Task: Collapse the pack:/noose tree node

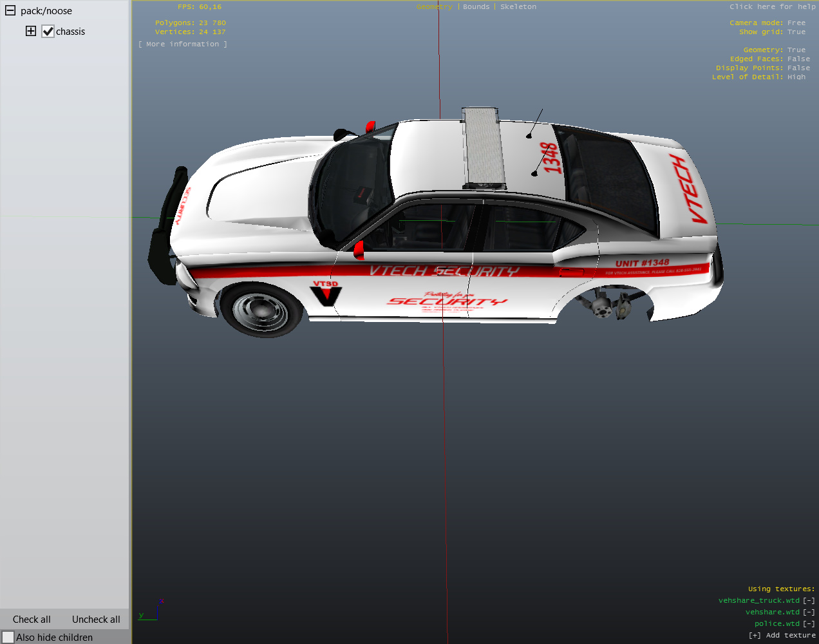Action: click(10, 10)
